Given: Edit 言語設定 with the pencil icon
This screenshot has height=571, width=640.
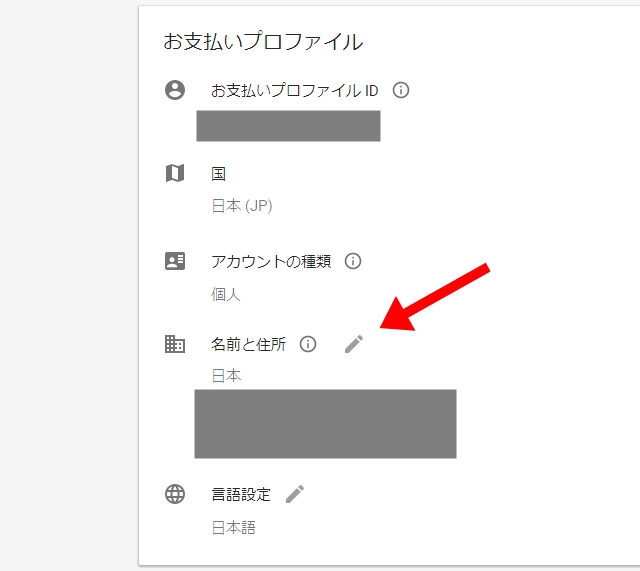Looking at the screenshot, I should point(295,494).
